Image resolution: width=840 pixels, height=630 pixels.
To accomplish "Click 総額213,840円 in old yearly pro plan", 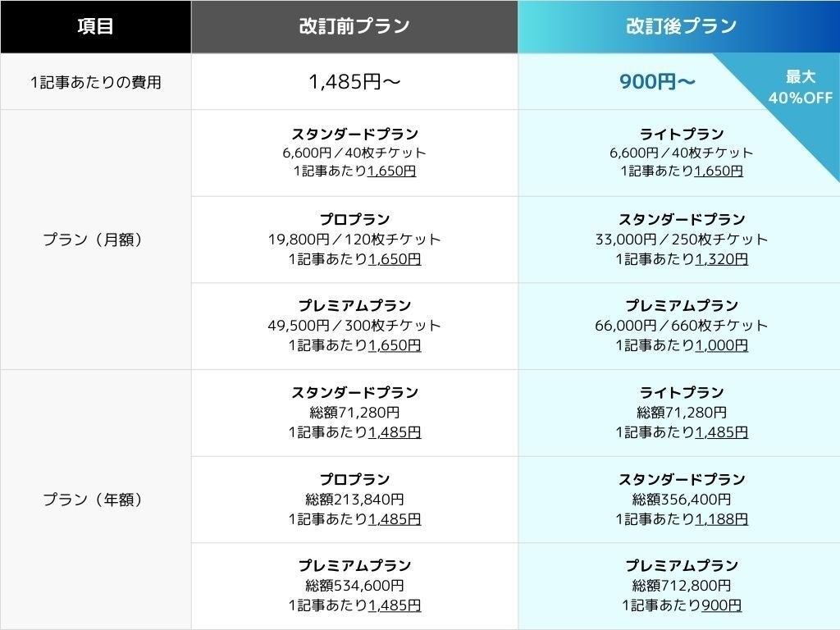I will (354, 499).
